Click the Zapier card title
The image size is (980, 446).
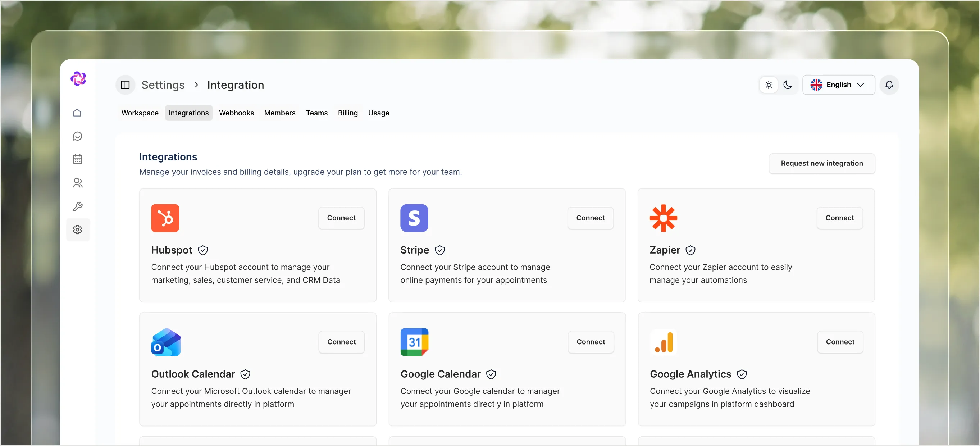665,250
